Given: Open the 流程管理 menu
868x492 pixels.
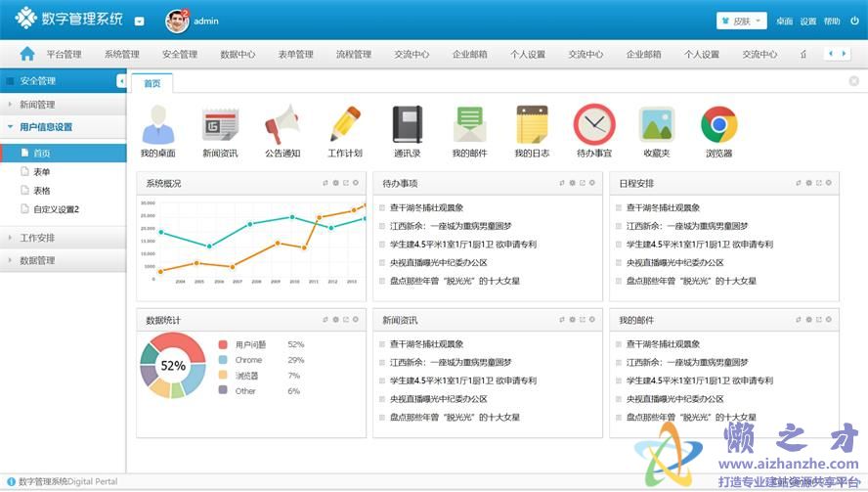Looking at the screenshot, I should [354, 55].
